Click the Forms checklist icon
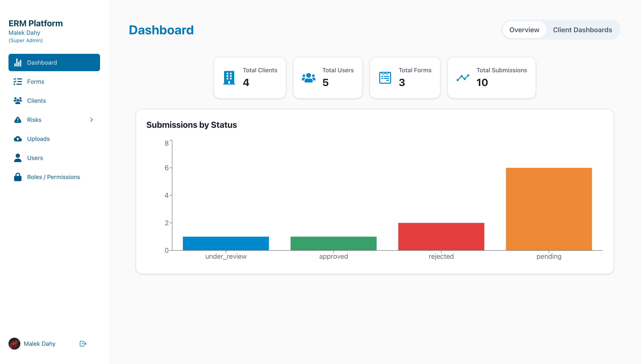This screenshot has height=364, width=641. click(18, 82)
